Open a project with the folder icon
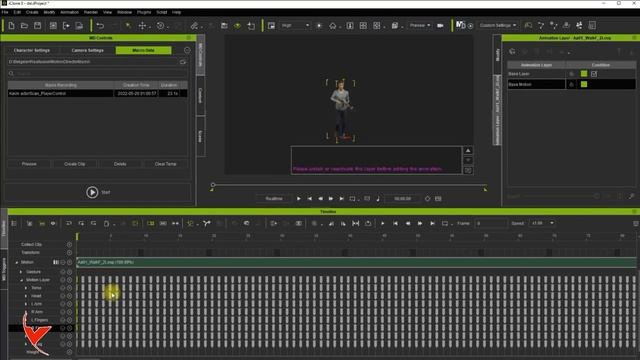 coord(24,26)
